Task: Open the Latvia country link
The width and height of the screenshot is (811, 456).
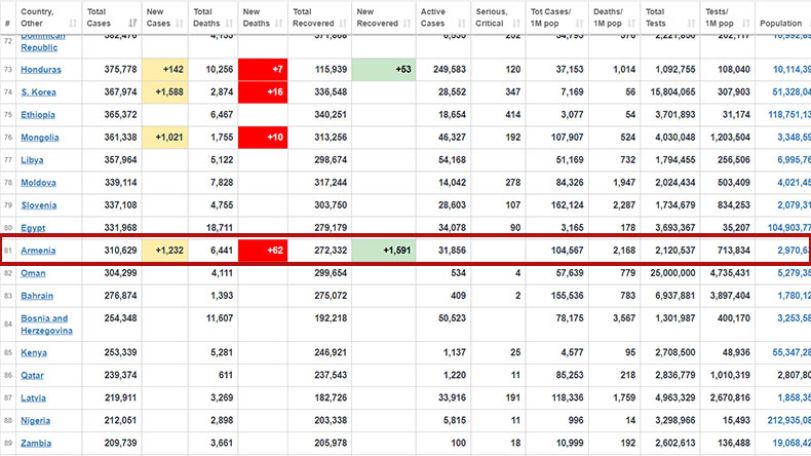Action: click(34, 398)
